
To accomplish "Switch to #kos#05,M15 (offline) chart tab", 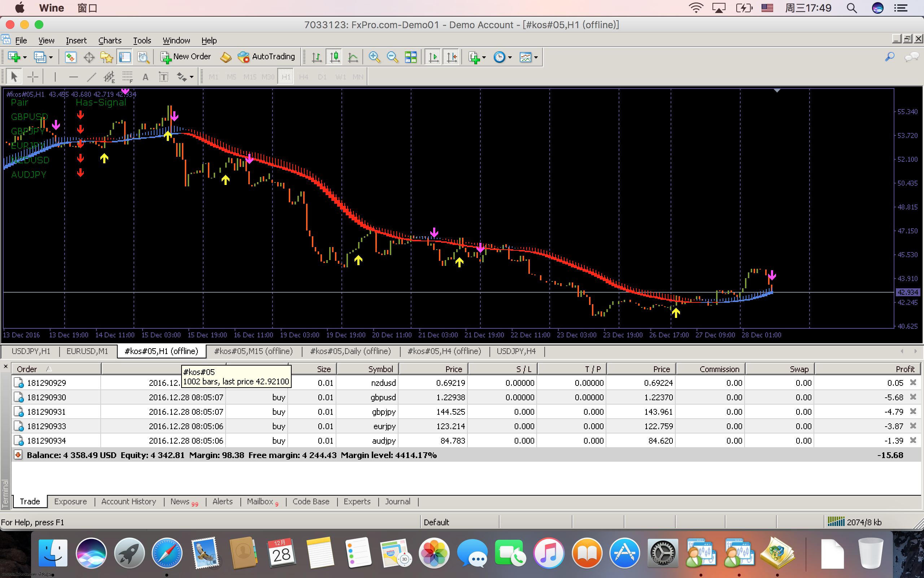I will 253,351.
